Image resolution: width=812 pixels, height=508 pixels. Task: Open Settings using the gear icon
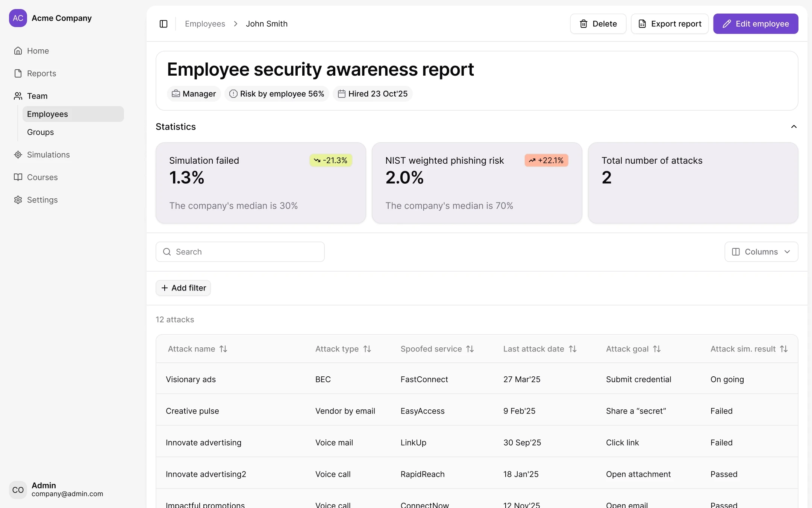coord(18,200)
